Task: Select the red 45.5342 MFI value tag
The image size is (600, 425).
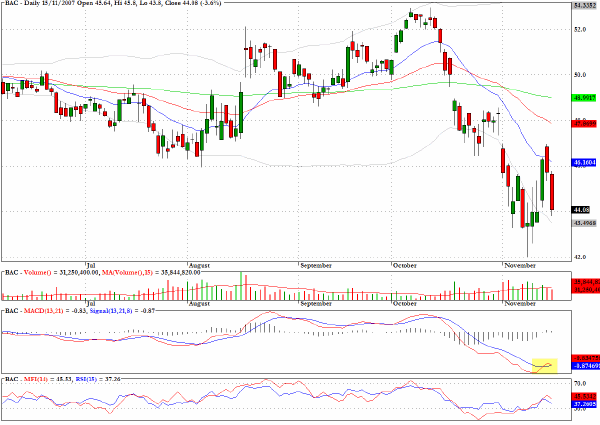Action: click(584, 396)
